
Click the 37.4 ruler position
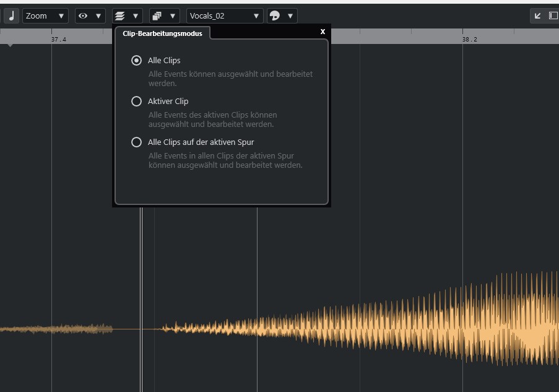[58, 39]
